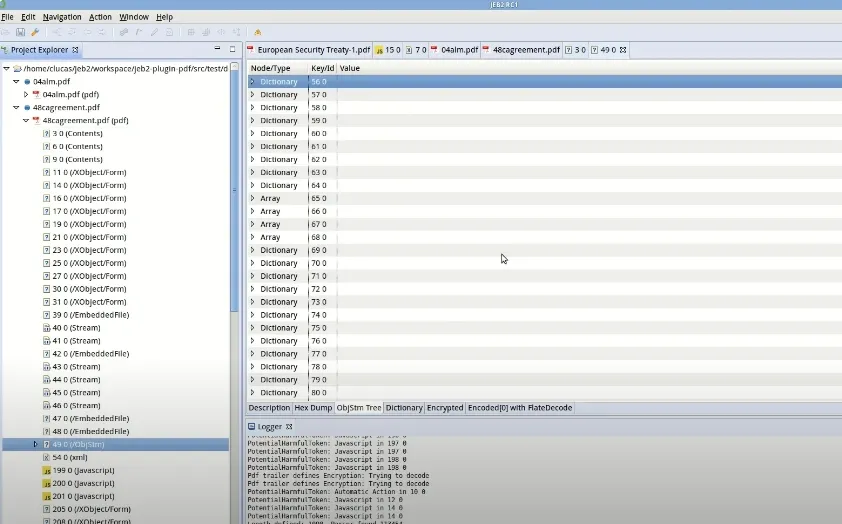Switch to the 04alm.pdf editor tab

[454, 50]
